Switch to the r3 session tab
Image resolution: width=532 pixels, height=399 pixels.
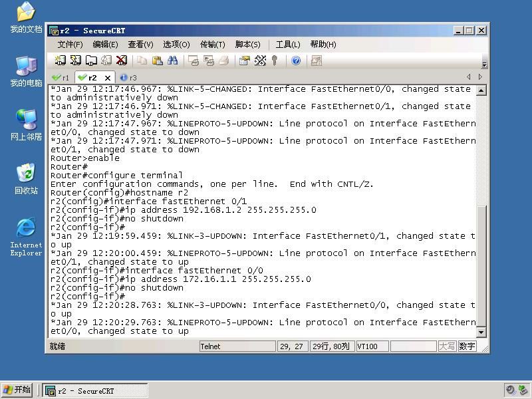click(128, 78)
